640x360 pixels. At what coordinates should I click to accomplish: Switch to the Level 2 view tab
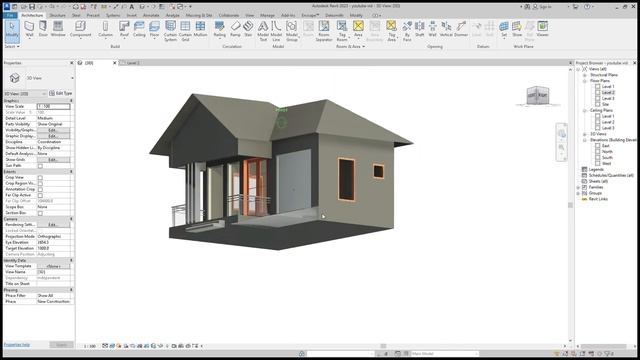[133, 63]
